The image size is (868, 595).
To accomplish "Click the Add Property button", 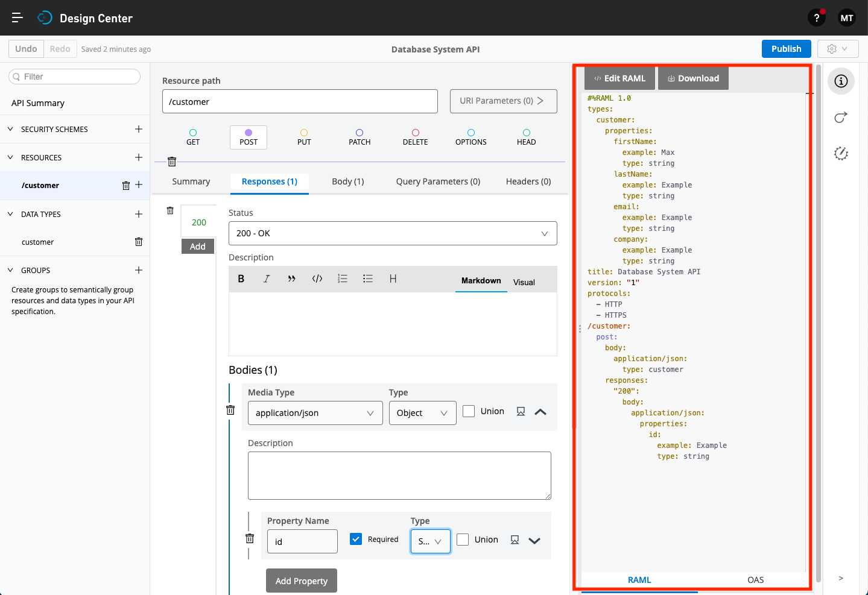I will (302, 581).
